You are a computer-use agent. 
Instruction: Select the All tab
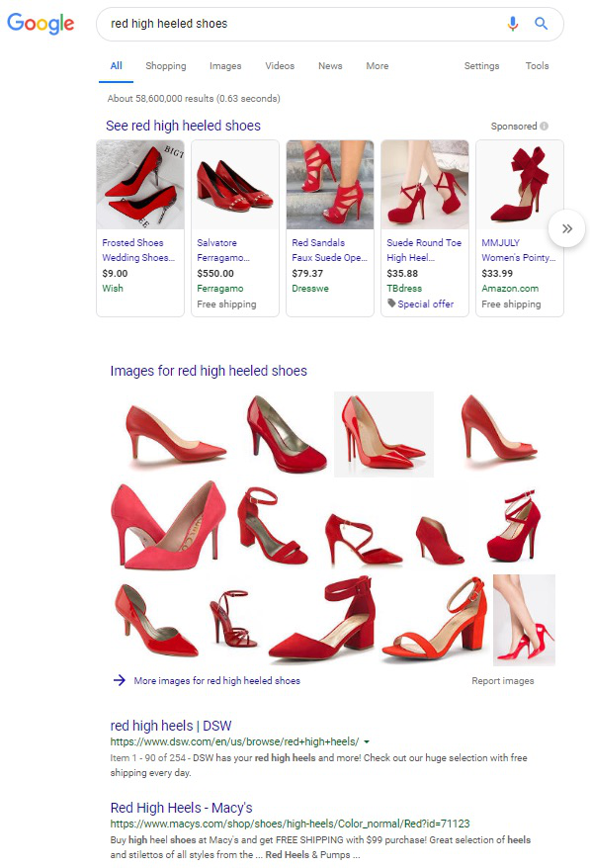pos(116,66)
